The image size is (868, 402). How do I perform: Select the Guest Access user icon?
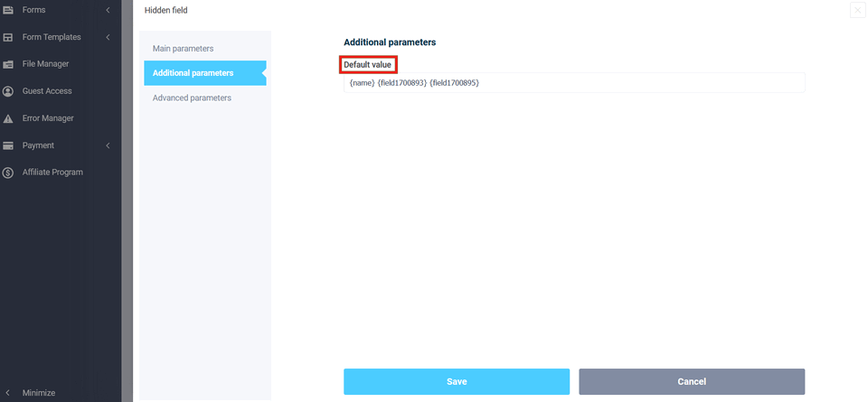[8, 91]
